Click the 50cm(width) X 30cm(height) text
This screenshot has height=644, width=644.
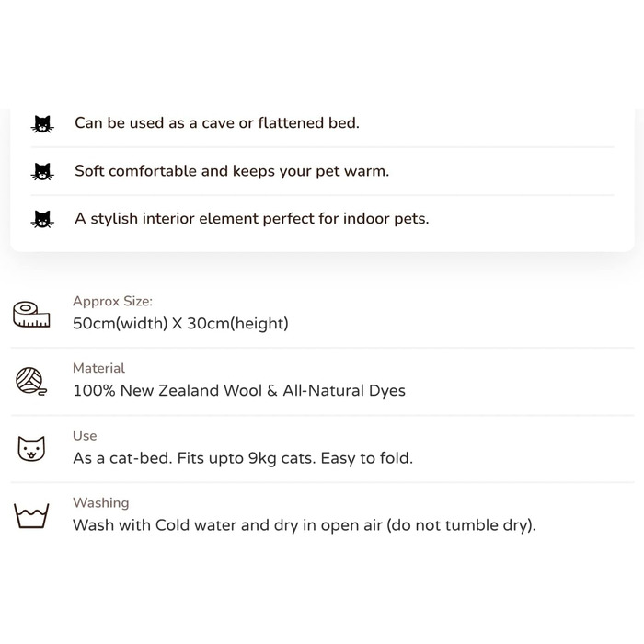pyautogui.click(x=180, y=324)
